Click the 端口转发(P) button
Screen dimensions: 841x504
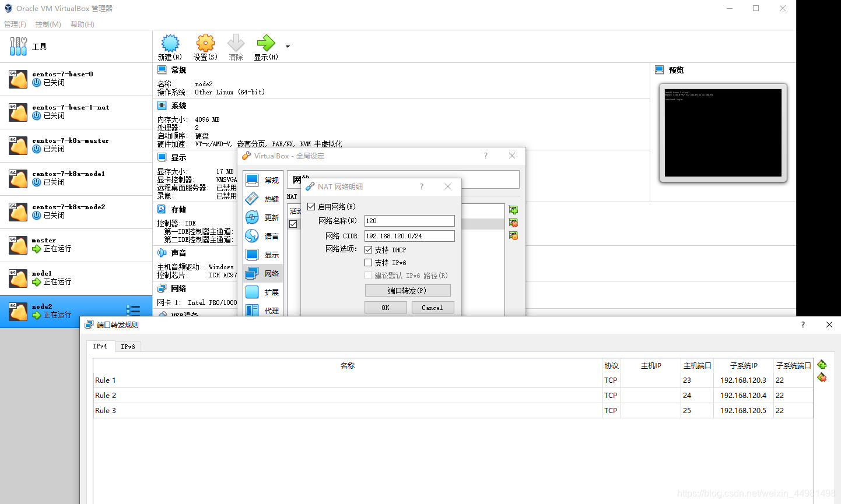[x=408, y=290]
